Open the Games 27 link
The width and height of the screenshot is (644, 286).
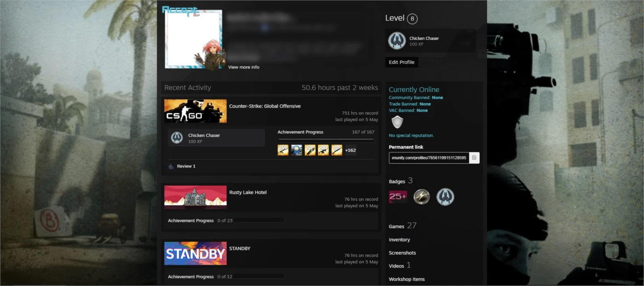[402, 226]
